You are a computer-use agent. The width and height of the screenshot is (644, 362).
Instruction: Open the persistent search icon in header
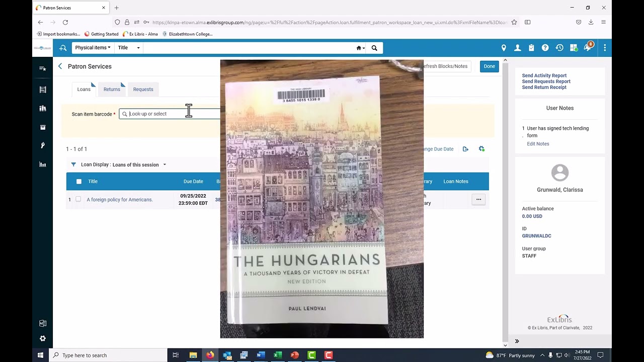coord(63,48)
